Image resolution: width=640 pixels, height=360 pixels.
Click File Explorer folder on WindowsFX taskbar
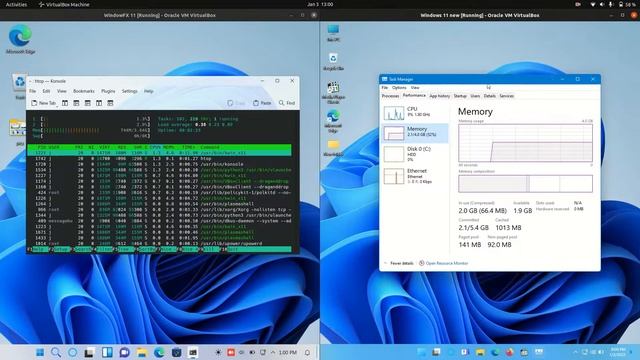click(142, 352)
